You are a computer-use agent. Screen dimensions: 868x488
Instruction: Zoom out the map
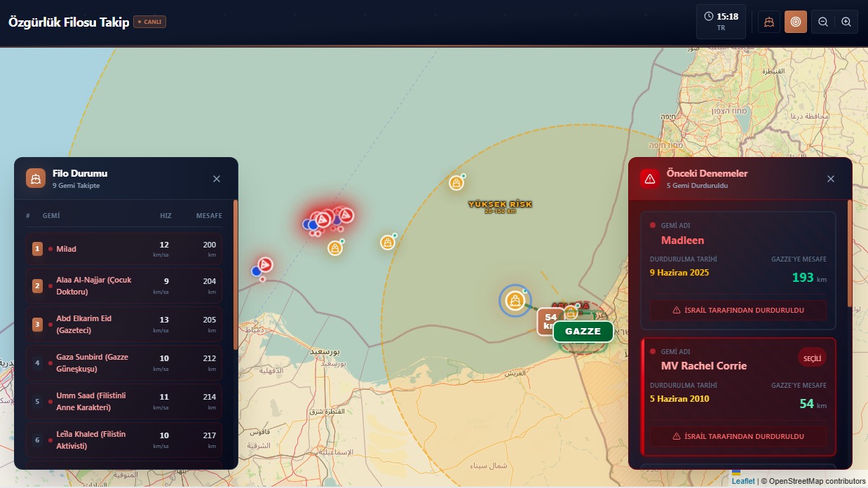[823, 22]
